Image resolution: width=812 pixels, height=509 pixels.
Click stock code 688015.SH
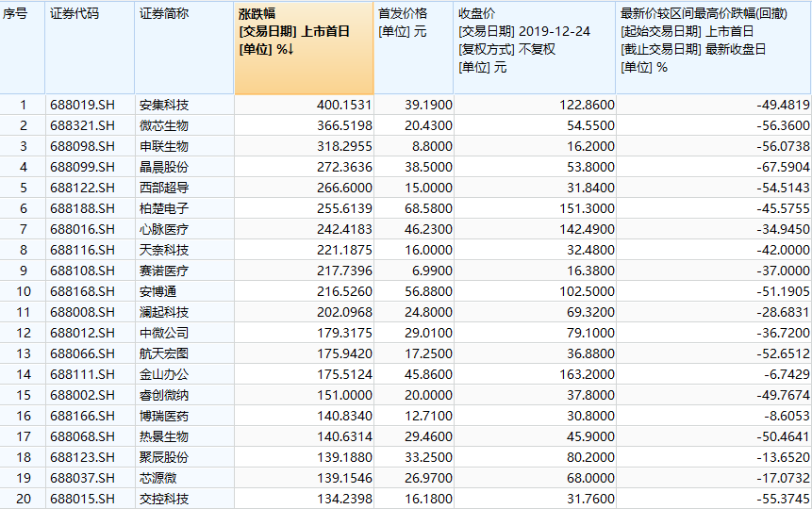click(82, 499)
